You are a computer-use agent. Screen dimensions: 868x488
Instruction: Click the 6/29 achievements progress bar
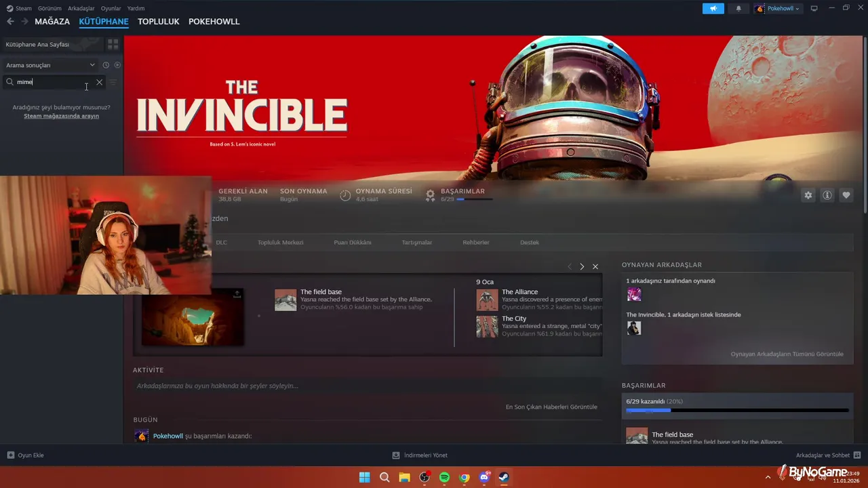tap(737, 410)
